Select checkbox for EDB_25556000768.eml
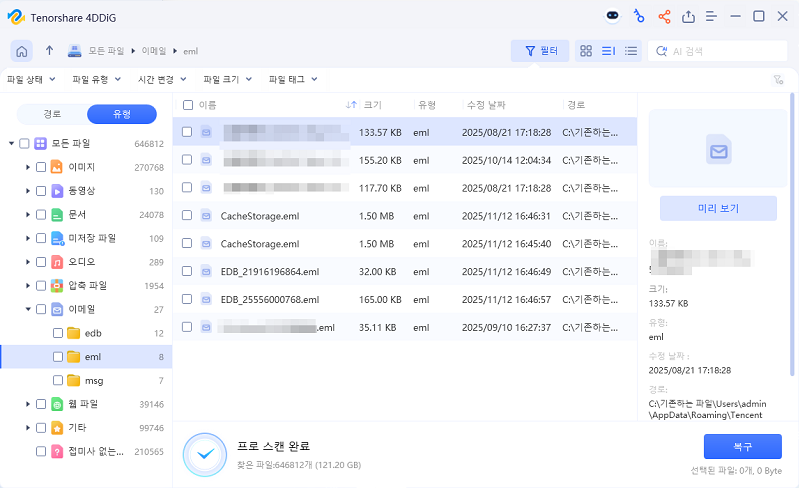 coord(187,299)
